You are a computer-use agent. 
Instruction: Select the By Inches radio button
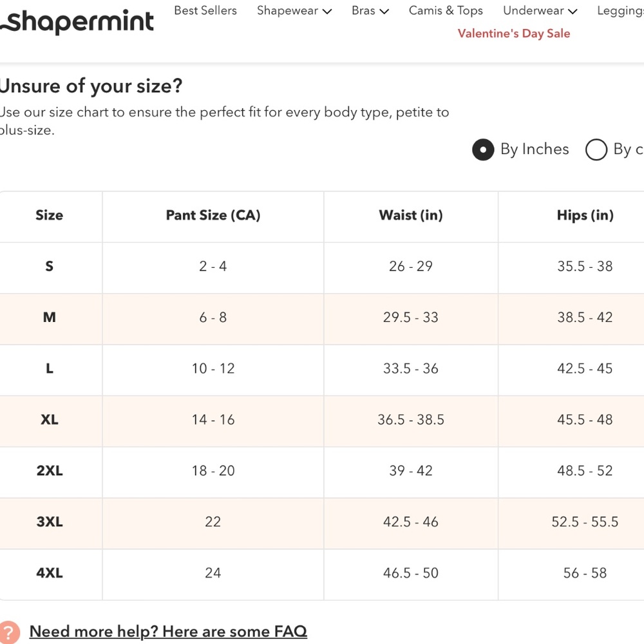pos(483,149)
